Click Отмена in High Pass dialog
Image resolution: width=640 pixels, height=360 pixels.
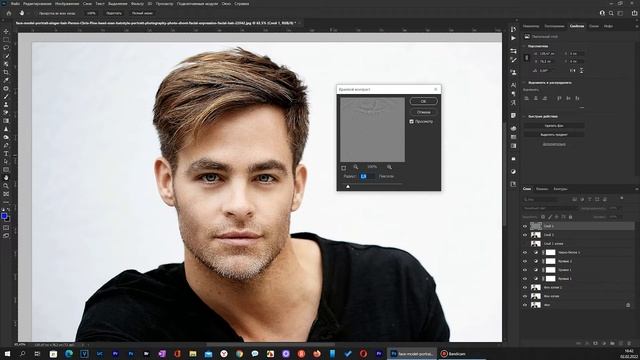tap(423, 112)
